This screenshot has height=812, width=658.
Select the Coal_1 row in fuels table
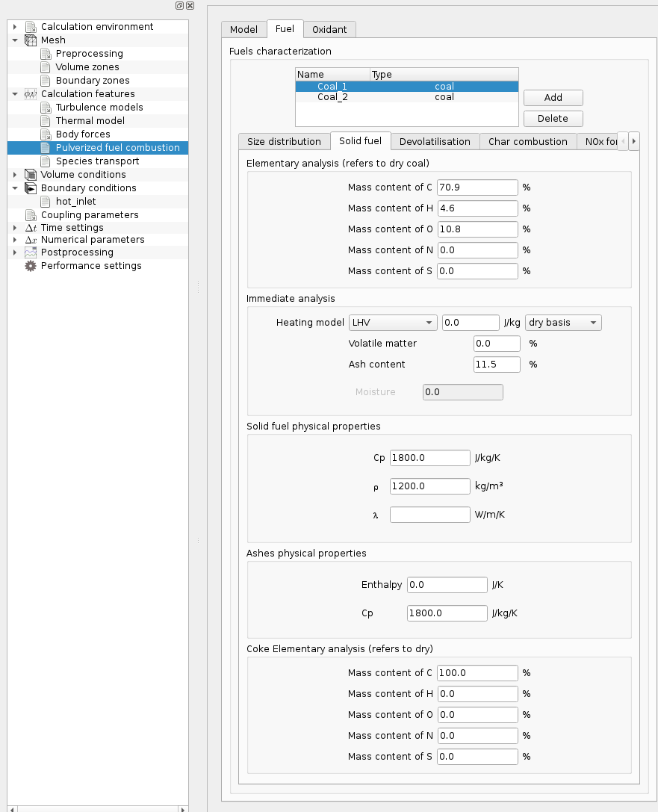click(x=406, y=87)
